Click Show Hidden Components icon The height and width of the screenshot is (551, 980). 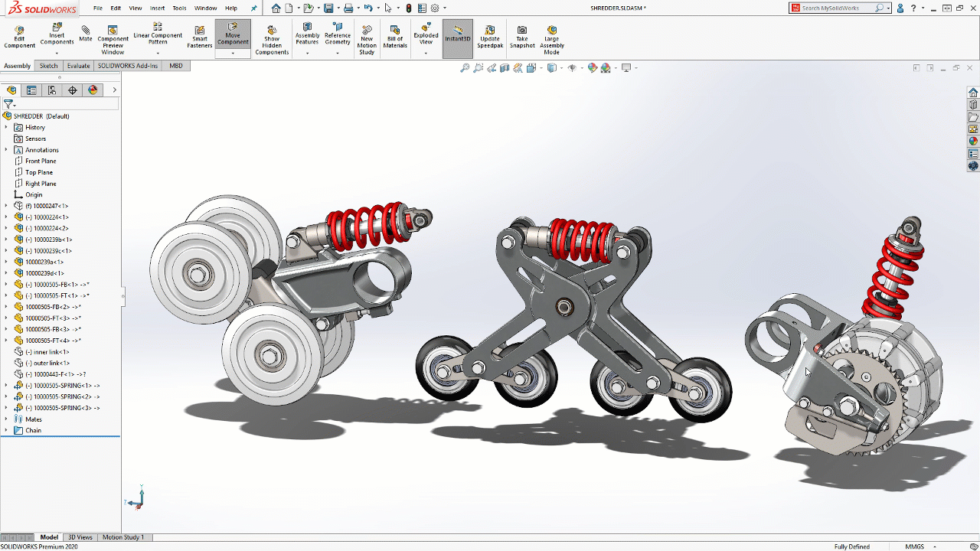272,40
